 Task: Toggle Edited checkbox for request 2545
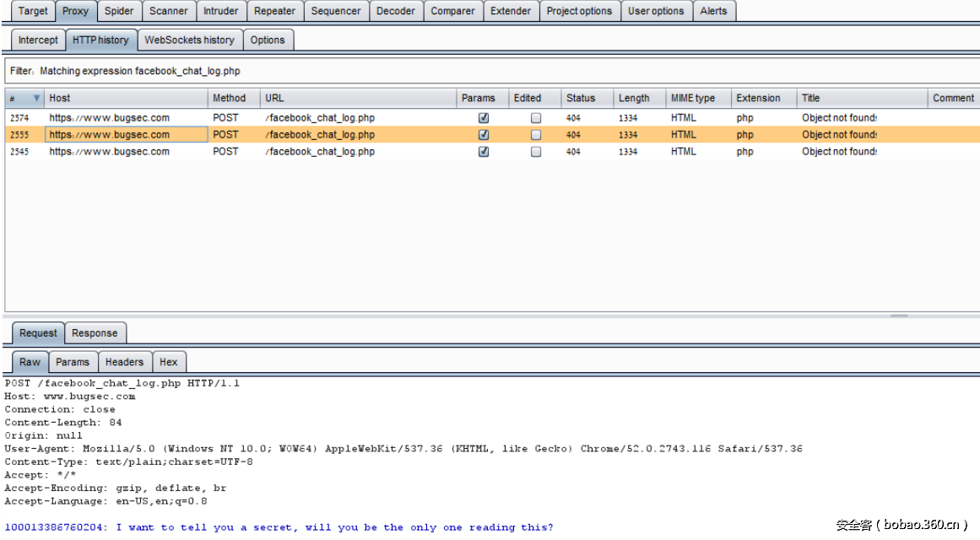coord(536,152)
